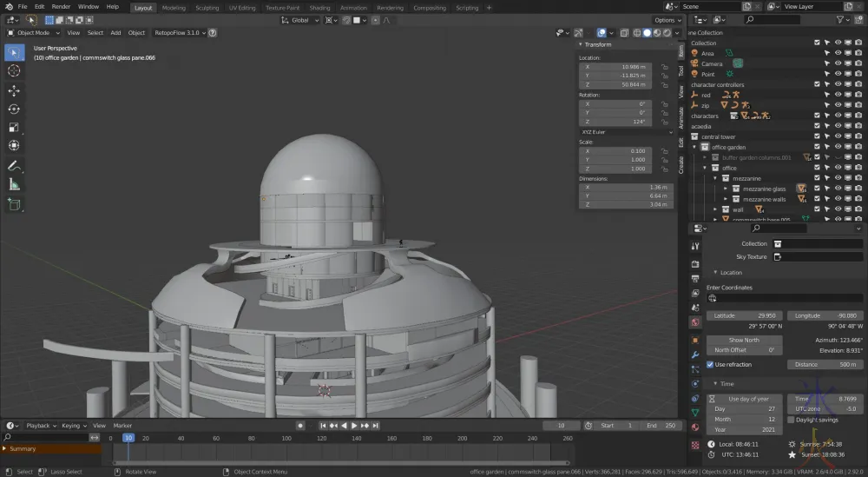Select the Measure tool

pyautogui.click(x=15, y=185)
